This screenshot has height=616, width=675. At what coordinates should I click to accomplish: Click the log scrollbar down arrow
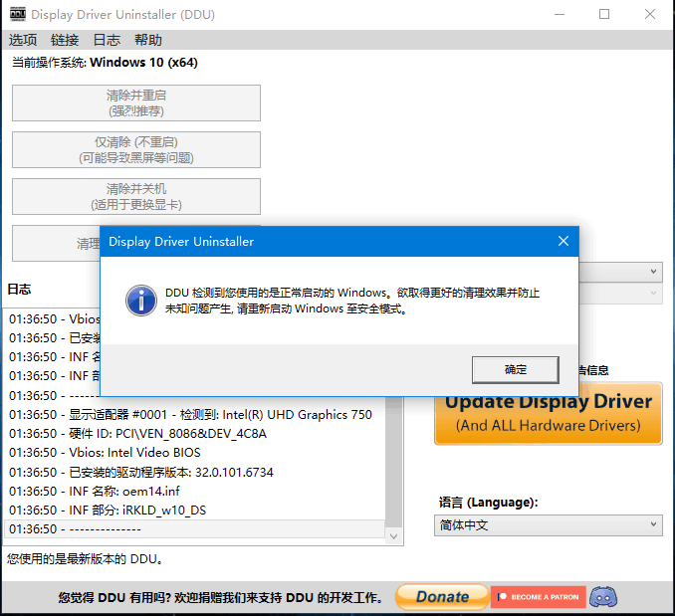[394, 535]
